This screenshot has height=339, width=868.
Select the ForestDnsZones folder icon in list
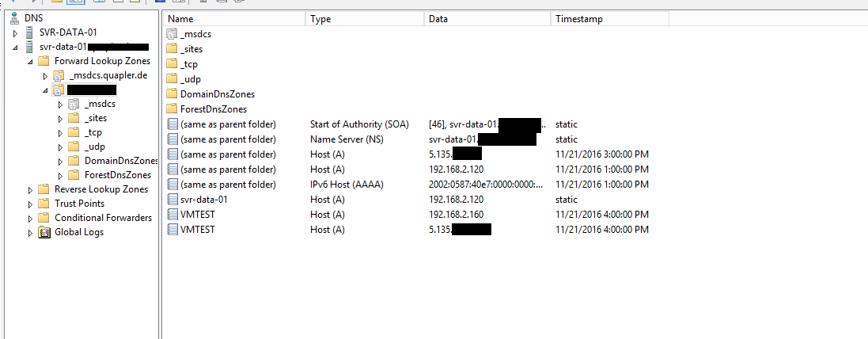(172, 109)
